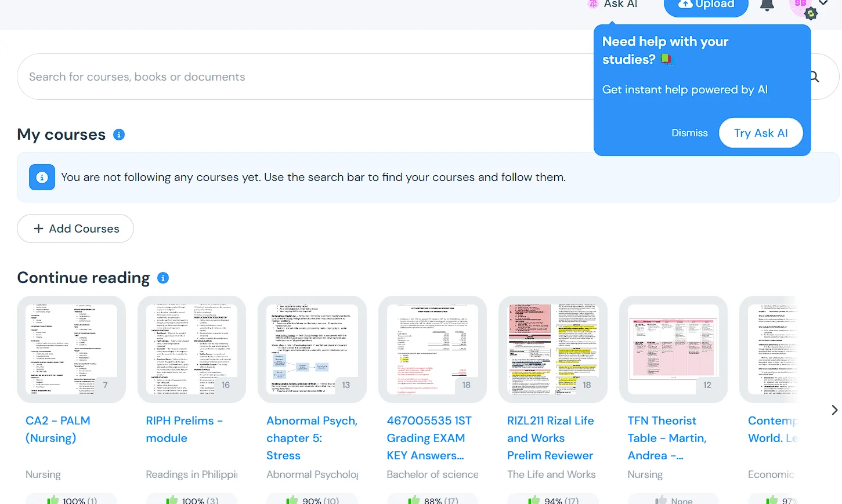Viewport: 842px width, 504px height.
Task: Click the Try Ask AI button
Action: click(x=761, y=133)
